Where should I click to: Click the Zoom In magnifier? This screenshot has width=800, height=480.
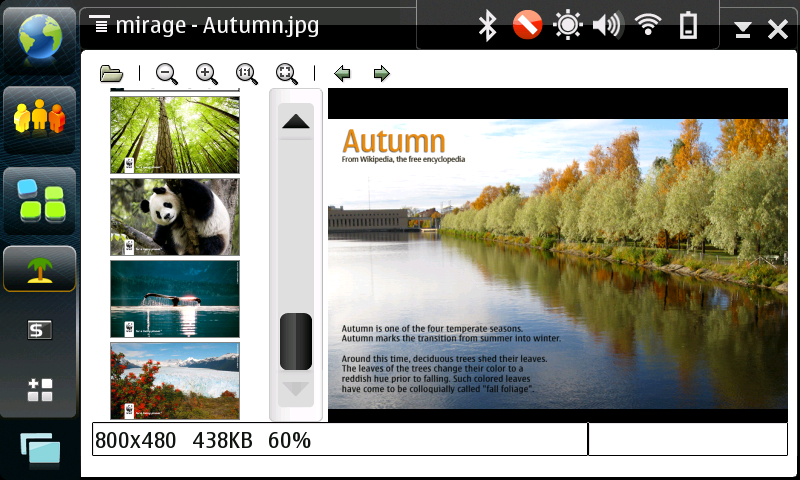pos(207,73)
